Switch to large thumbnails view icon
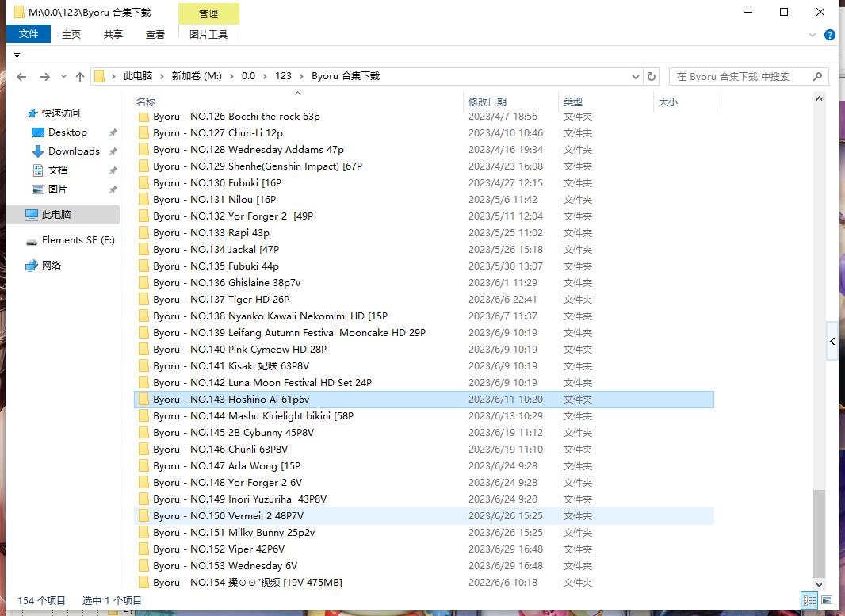845x616 pixels. 827,600
